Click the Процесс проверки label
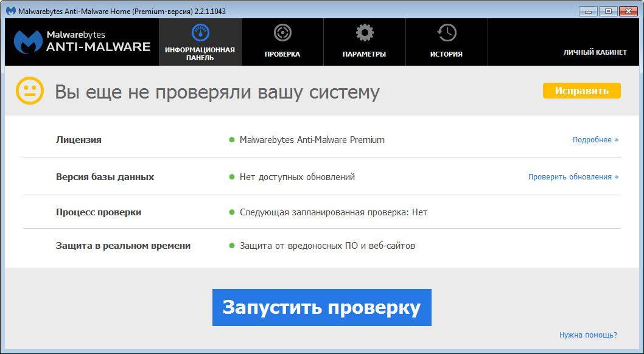The height and width of the screenshot is (354, 644). (x=99, y=212)
